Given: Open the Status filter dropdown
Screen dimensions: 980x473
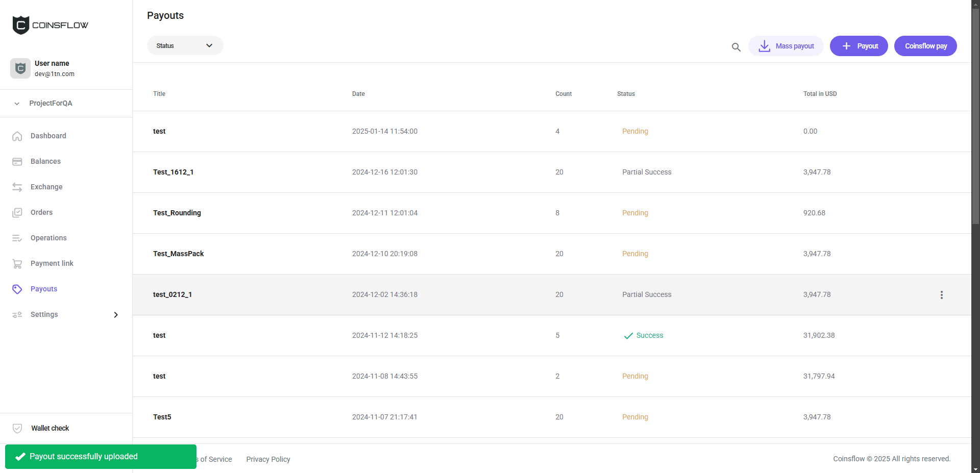Looking at the screenshot, I should [x=185, y=46].
